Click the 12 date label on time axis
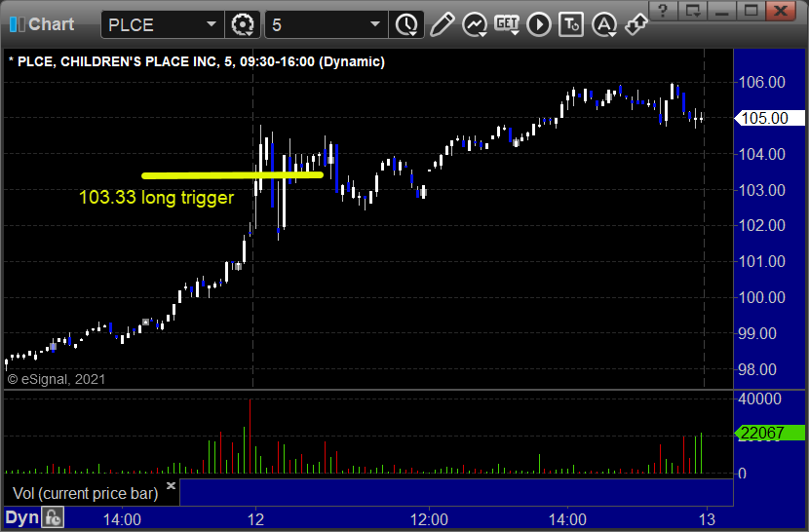 [x=255, y=519]
